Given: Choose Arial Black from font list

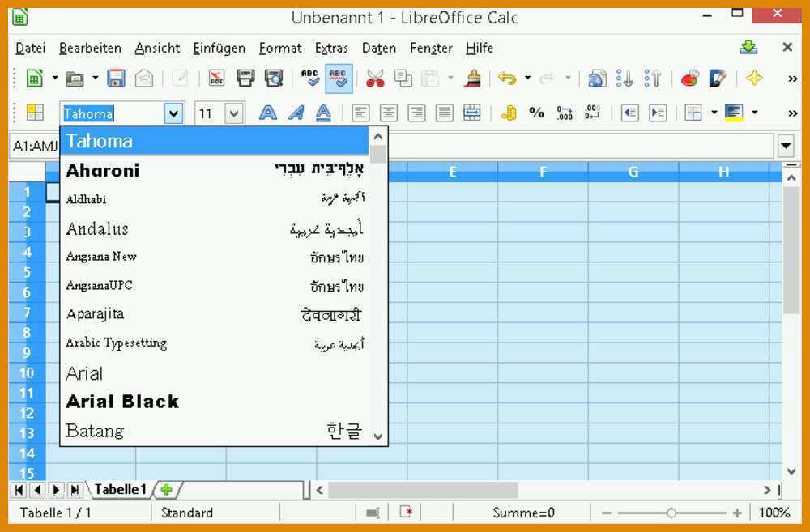Looking at the screenshot, I should click(x=215, y=402).
